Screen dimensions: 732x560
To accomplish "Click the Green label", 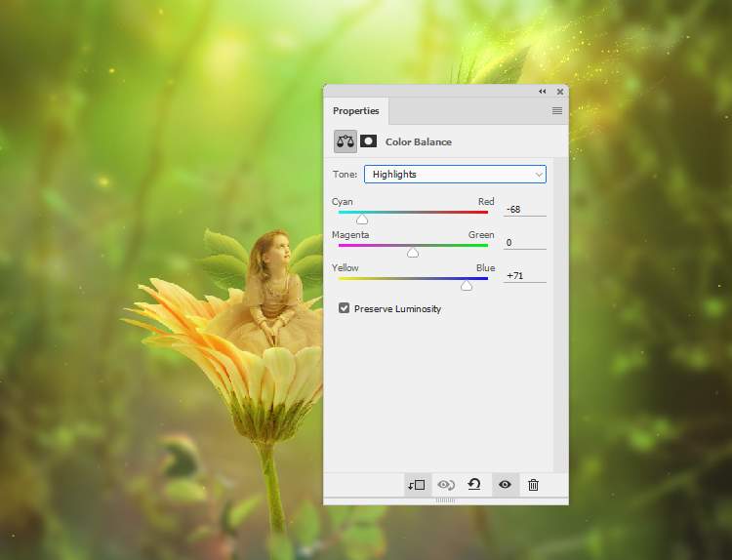I will (481, 235).
